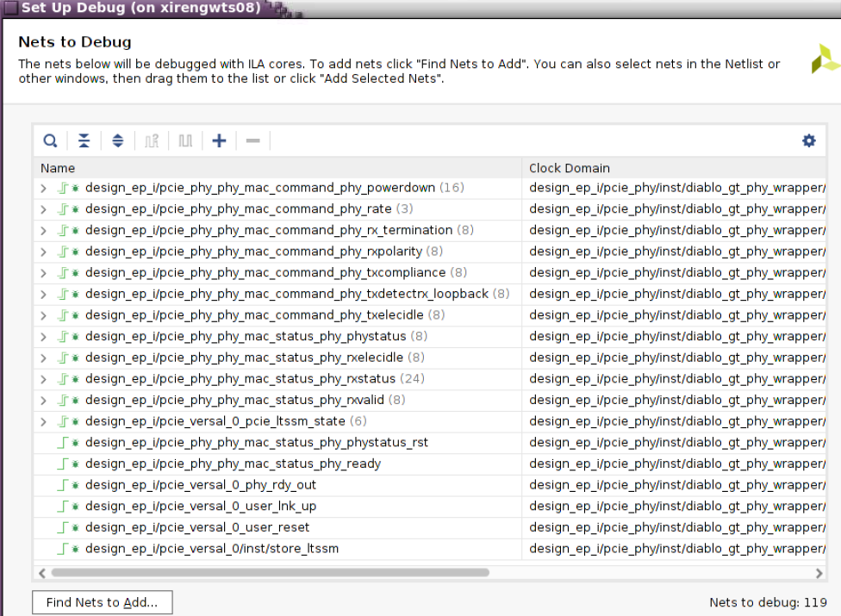
Task: Click clock domain cell of store_ltssm row
Action: 674,549
